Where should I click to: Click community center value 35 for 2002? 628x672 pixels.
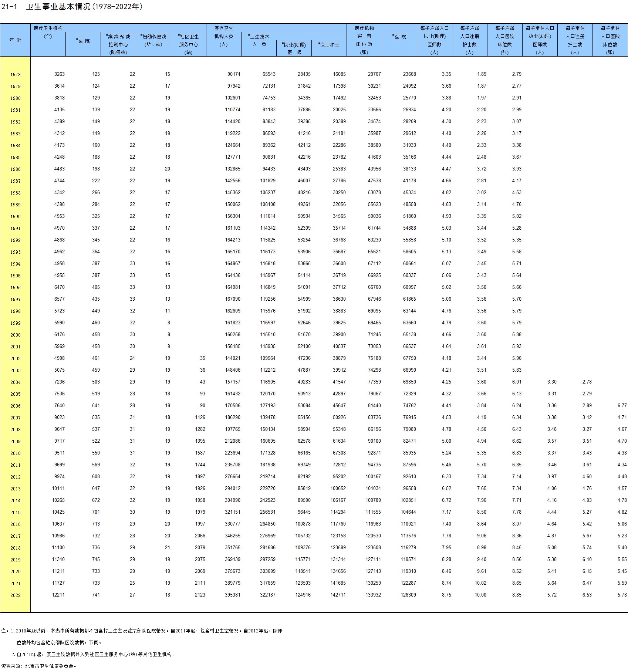coord(203,358)
